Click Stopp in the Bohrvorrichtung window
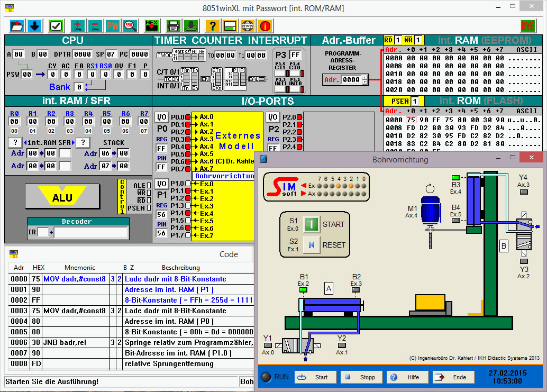 (x=362, y=377)
